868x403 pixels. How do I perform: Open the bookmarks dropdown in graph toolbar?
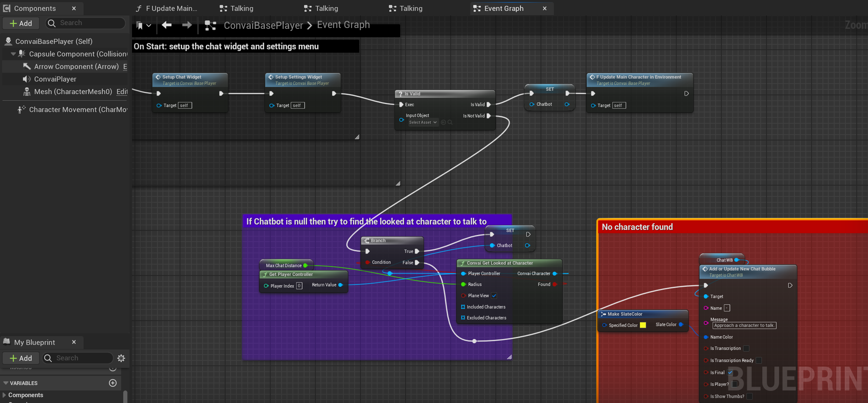tap(144, 26)
